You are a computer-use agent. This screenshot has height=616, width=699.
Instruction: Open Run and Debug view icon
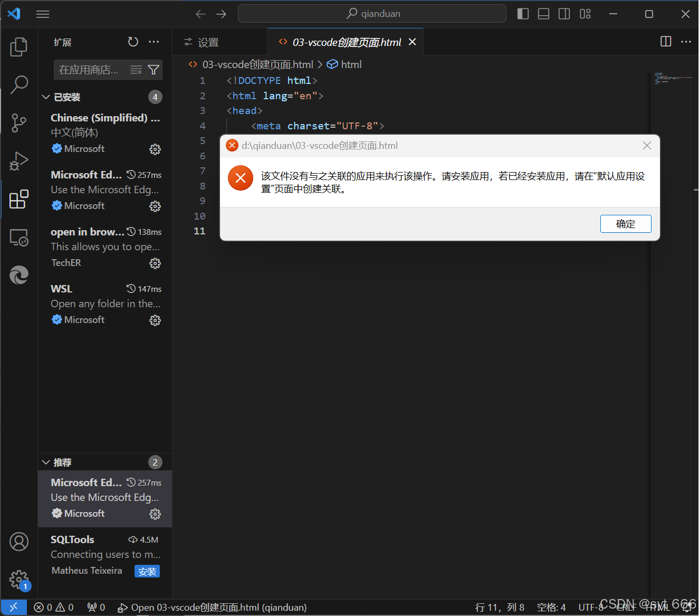tap(19, 161)
